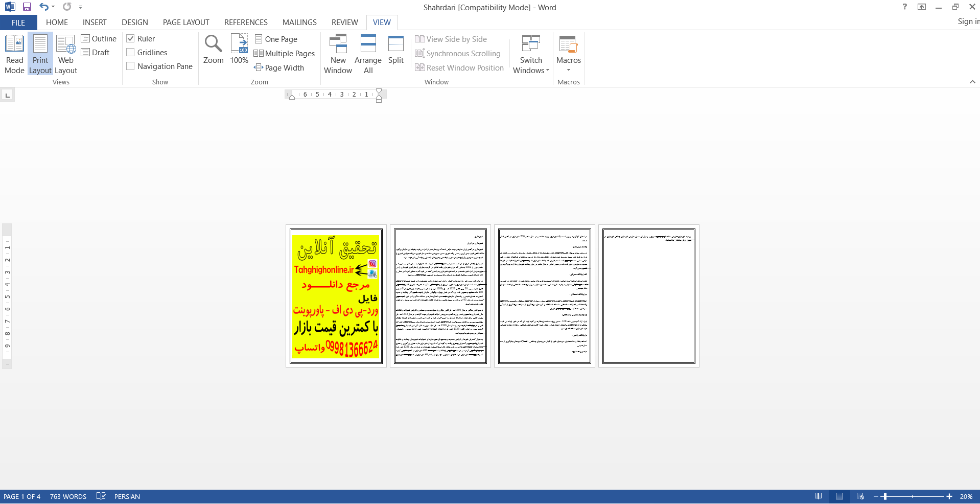Screen dimensions: 980x504
Task: Zoom in with plus button
Action: 949,496
